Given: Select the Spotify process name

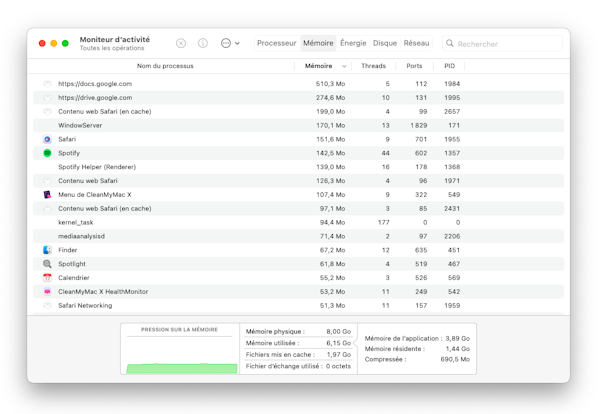Looking at the screenshot, I should tap(69, 153).
